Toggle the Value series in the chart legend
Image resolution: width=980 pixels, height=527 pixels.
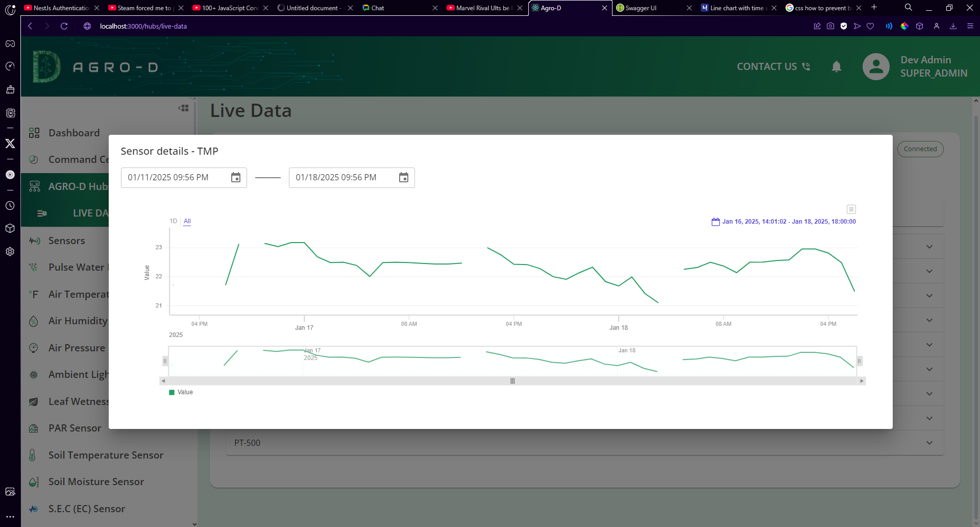[180, 392]
